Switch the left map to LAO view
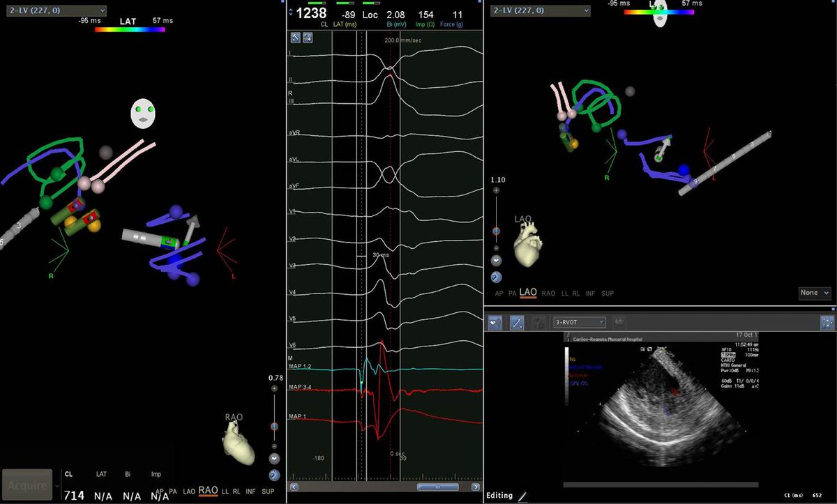 188,491
